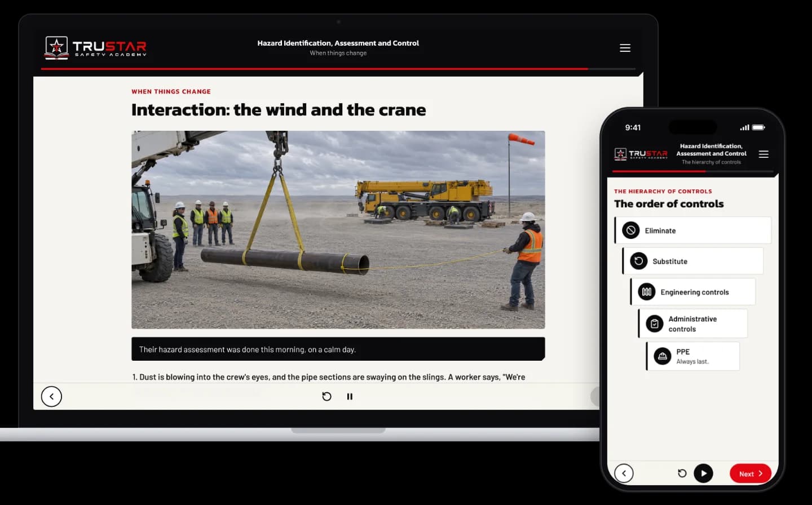812x505 pixels.
Task: Click 'THE HIERARCHY OF CONTROLS' label on phone
Action: pyautogui.click(x=663, y=191)
